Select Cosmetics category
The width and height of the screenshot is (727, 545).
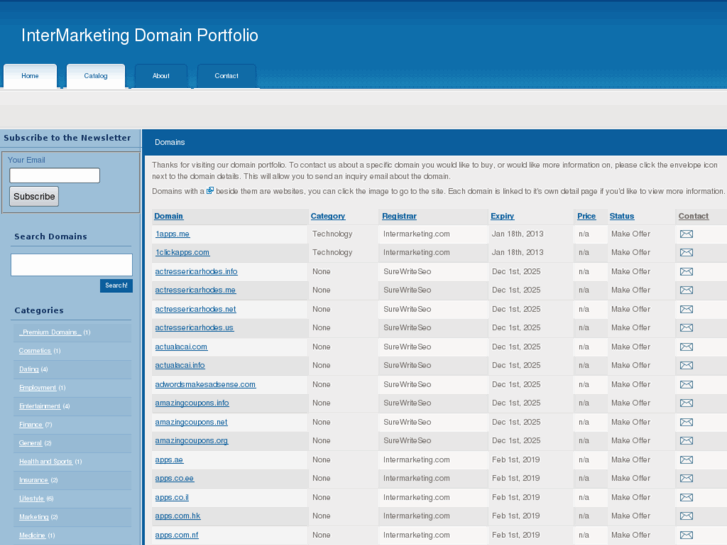pos(35,351)
